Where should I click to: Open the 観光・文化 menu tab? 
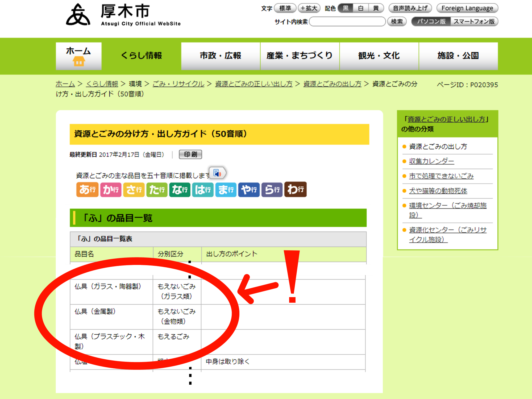[x=379, y=56]
